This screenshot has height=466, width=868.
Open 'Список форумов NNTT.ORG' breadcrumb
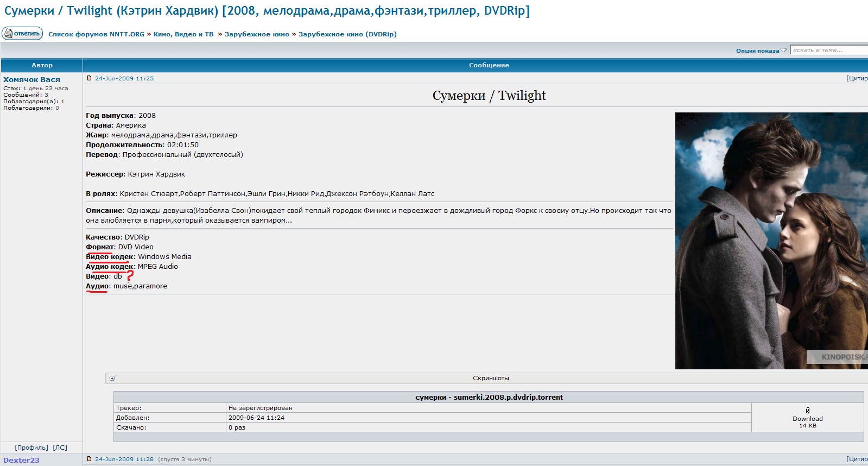(x=96, y=34)
